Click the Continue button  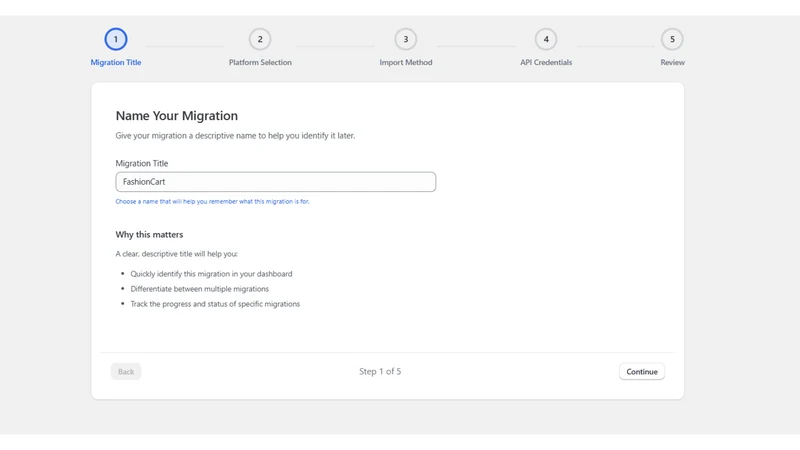642,371
